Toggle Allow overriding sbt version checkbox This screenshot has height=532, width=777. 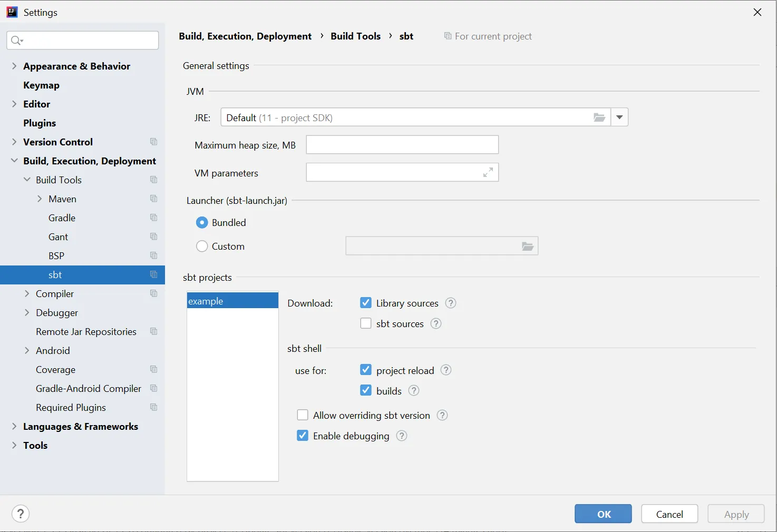pos(303,415)
